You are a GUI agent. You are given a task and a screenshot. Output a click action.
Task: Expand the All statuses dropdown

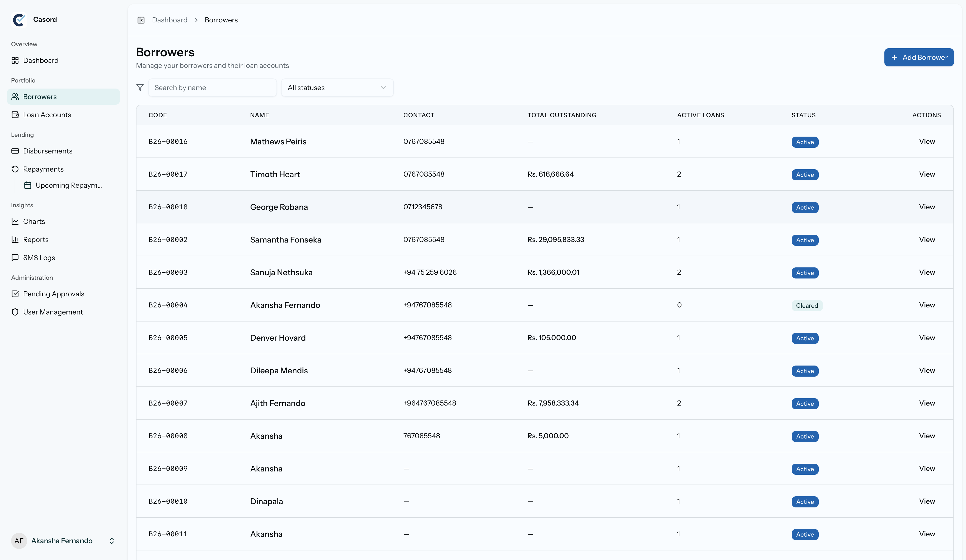click(337, 88)
